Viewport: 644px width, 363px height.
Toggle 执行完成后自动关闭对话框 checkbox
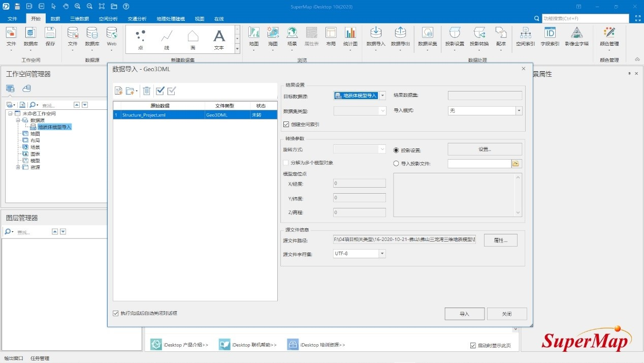(116, 313)
